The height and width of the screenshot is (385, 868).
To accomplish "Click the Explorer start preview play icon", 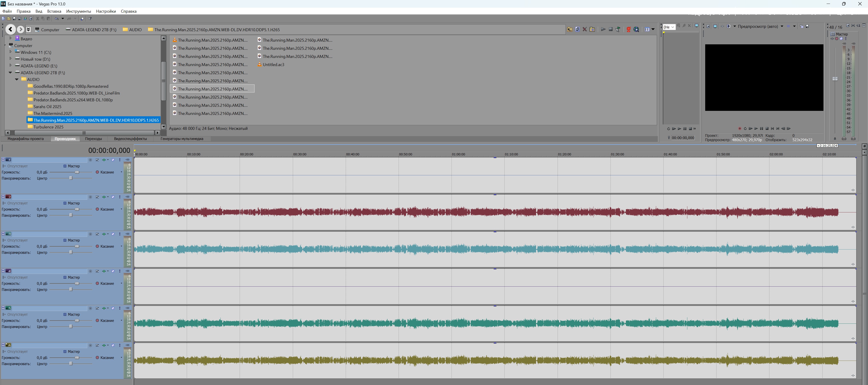I will (603, 29).
